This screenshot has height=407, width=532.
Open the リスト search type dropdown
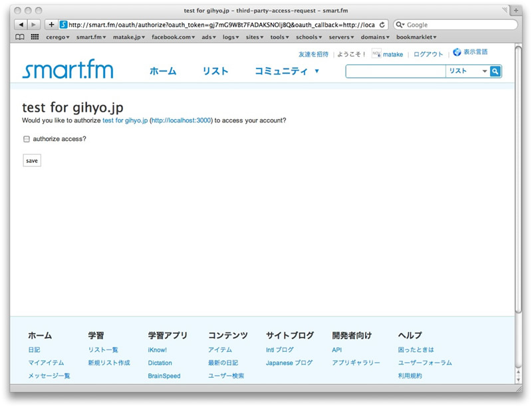pos(468,71)
